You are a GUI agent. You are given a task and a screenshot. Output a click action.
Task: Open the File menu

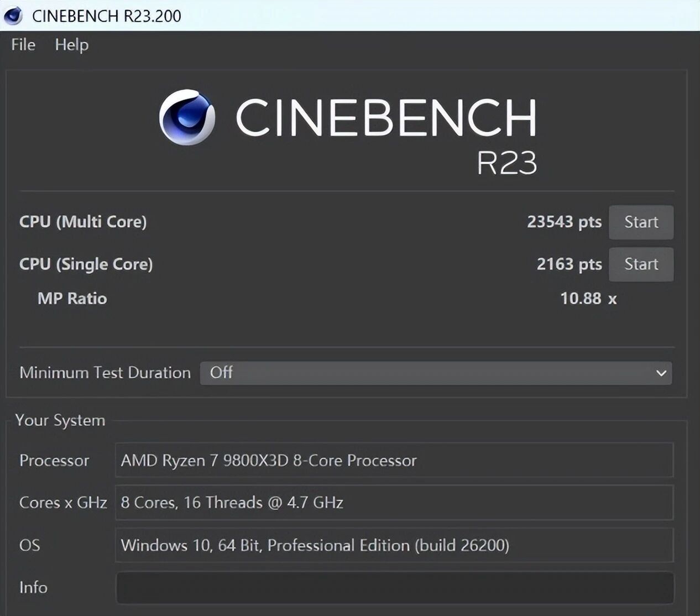point(23,45)
